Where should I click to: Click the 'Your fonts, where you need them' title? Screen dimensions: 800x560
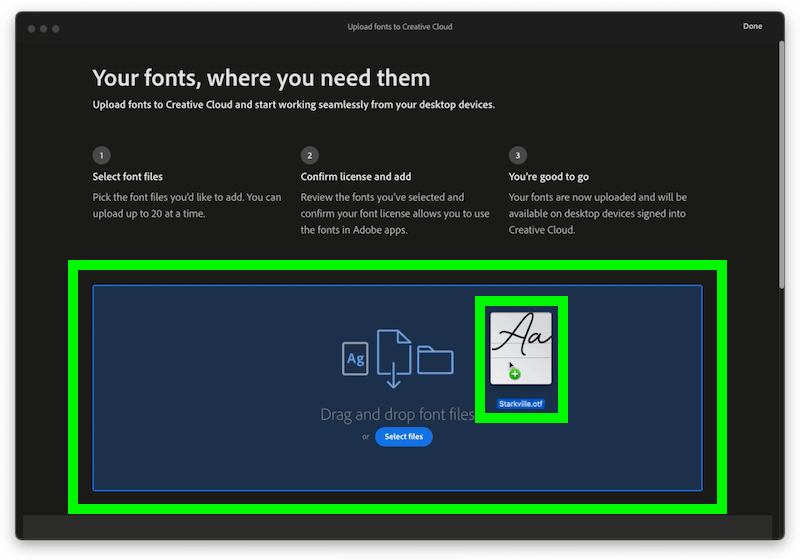point(261,78)
